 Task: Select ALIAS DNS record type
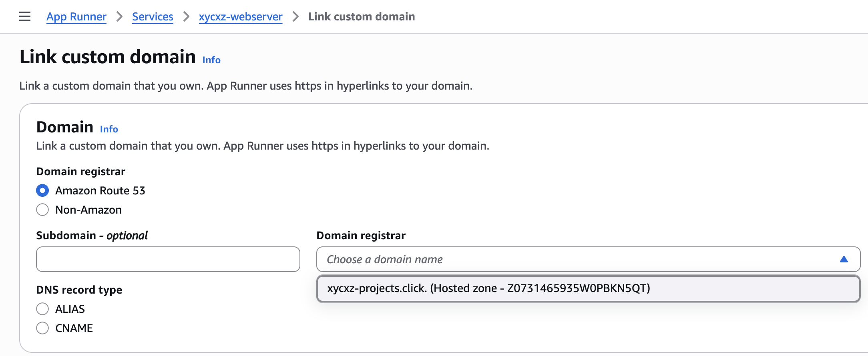pyautogui.click(x=42, y=309)
